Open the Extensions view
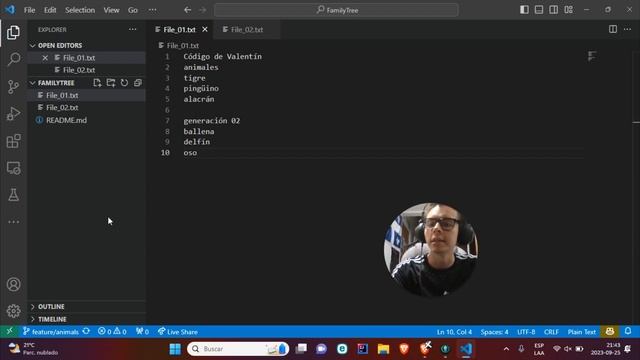Screen dimensions: 640x360 [x=13, y=141]
